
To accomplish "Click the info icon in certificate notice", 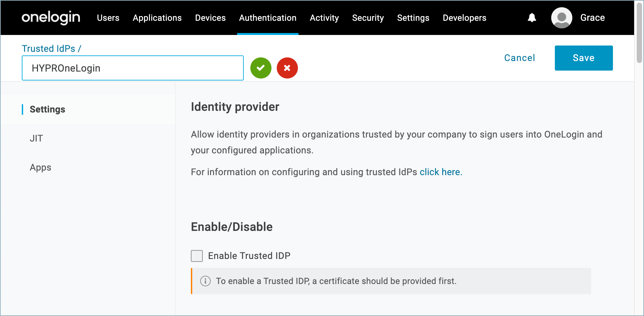I will [x=205, y=281].
